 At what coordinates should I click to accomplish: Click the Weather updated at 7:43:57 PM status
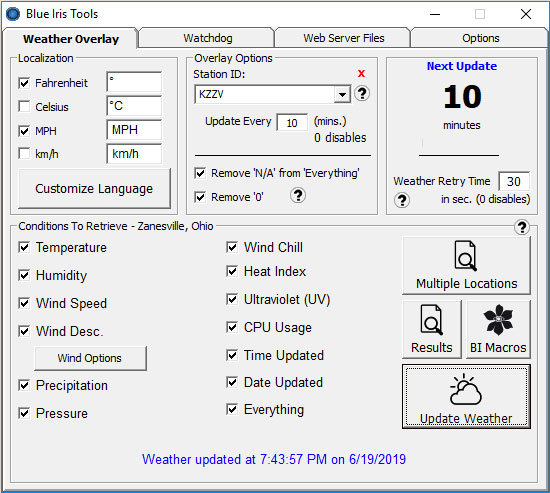[274, 459]
